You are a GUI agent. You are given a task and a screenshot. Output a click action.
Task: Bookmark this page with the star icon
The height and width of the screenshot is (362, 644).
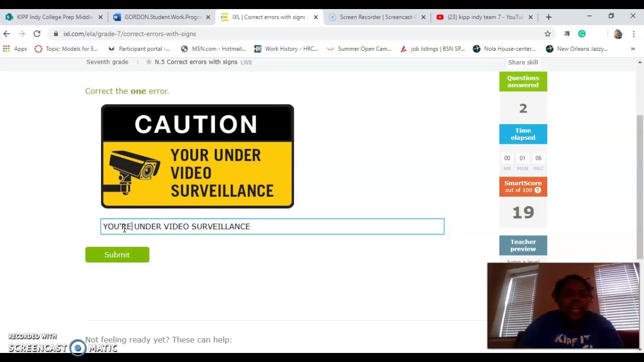click(547, 34)
